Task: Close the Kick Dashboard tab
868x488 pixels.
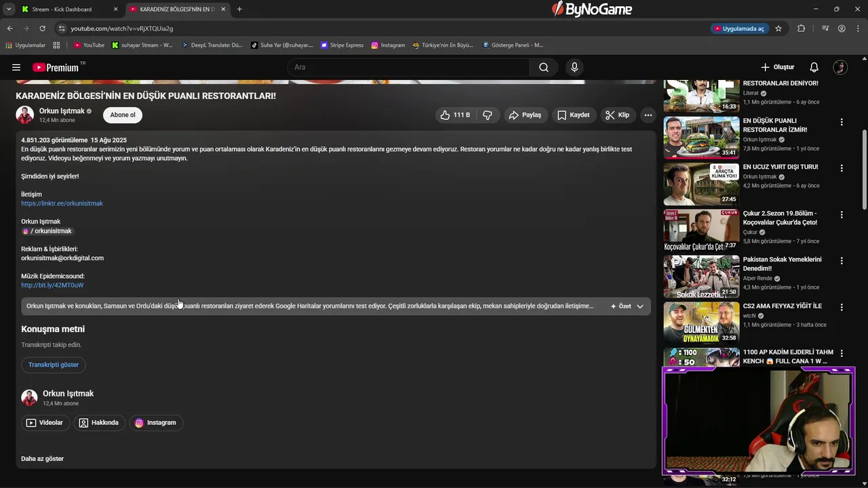Action: pyautogui.click(x=115, y=9)
